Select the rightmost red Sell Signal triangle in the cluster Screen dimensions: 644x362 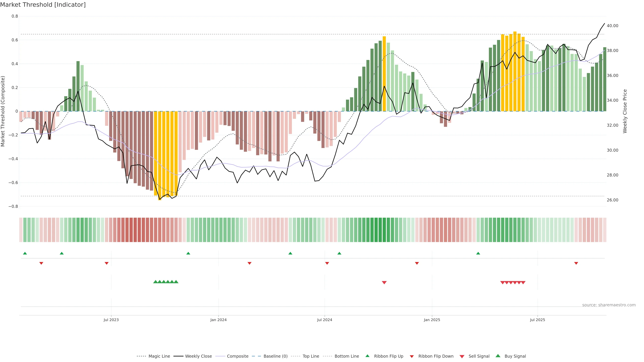[523, 283]
